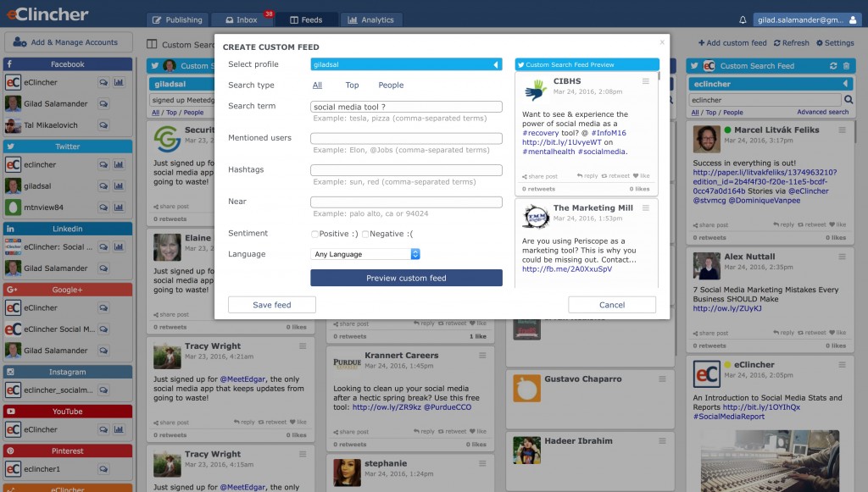
Task: Open Tal Mikaelovich account's messages icon
Action: coord(103,125)
